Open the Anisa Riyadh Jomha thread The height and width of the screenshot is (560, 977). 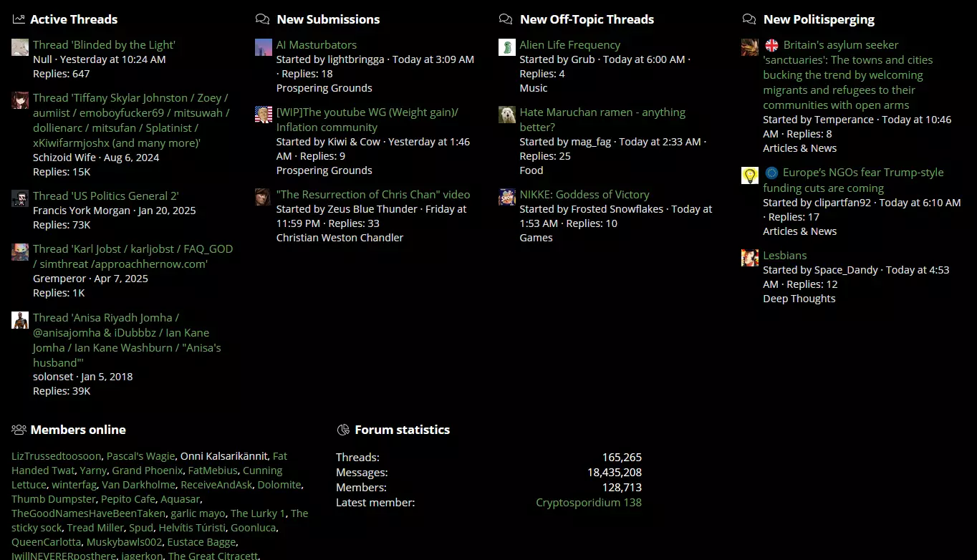tap(127, 340)
